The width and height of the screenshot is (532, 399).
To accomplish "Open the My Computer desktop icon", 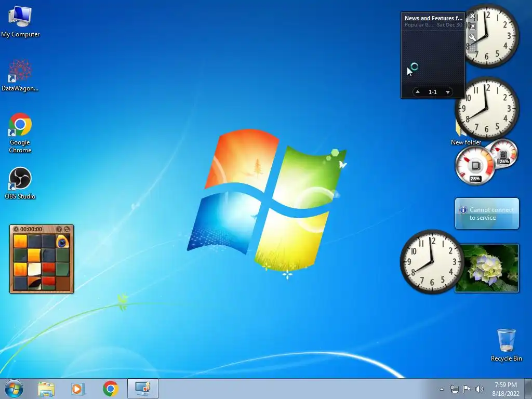I will click(20, 22).
